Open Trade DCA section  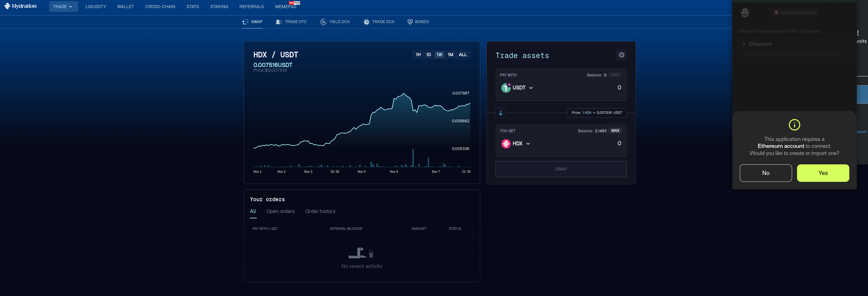(x=379, y=22)
